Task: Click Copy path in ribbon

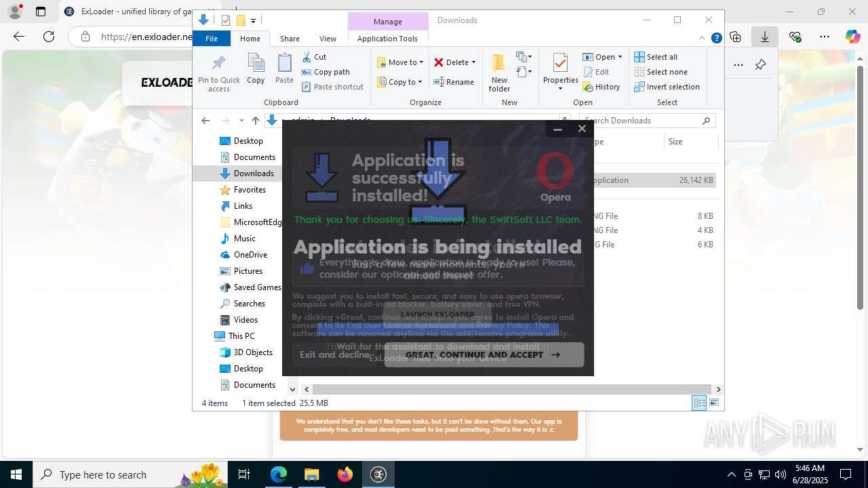Action: [325, 72]
